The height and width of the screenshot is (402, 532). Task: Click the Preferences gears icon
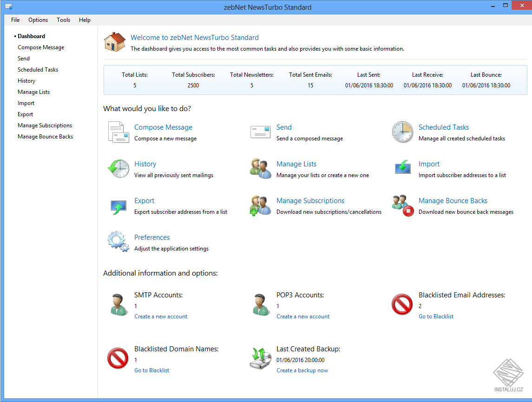click(118, 242)
